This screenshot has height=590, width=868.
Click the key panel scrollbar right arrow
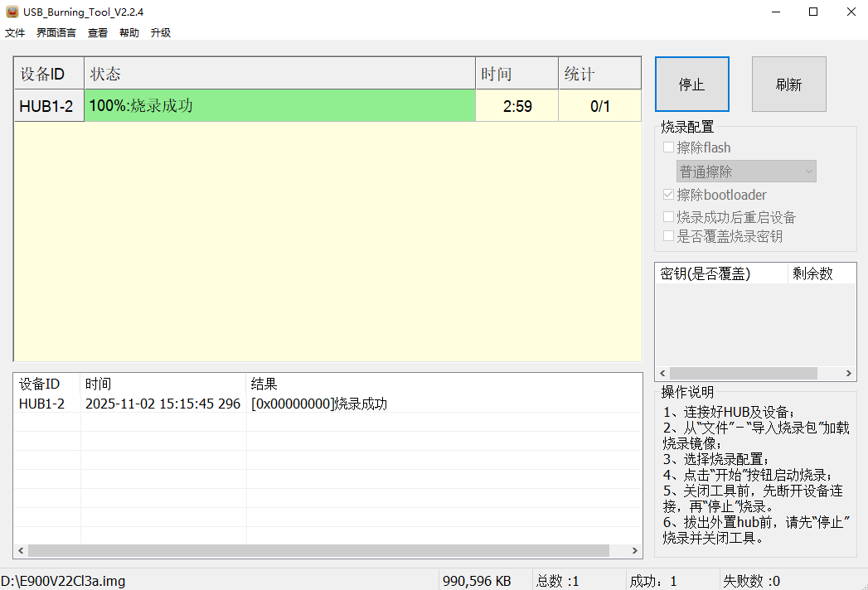(849, 373)
